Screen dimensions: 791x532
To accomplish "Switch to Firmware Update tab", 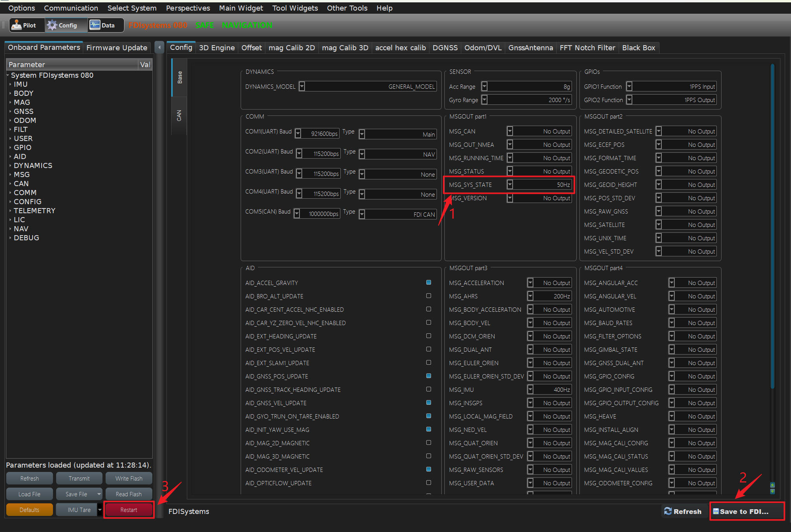I will point(117,48).
